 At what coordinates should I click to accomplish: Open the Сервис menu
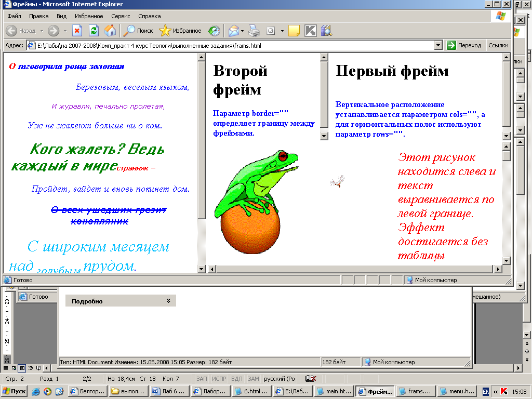[x=121, y=16]
